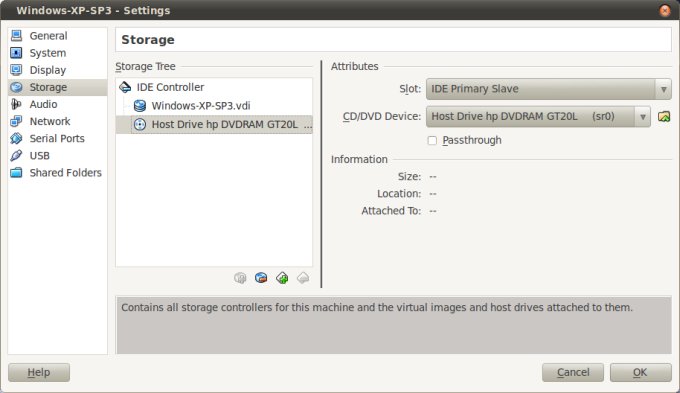680x393 pixels.
Task: Click the Serial Ports plug icon
Action: (16, 138)
